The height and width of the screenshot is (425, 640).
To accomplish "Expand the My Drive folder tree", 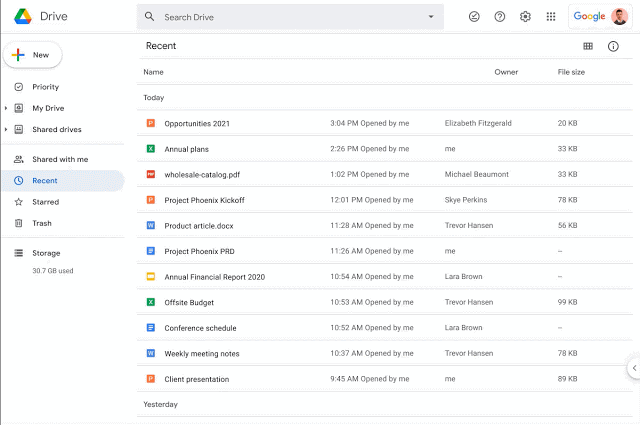I will click(6, 108).
